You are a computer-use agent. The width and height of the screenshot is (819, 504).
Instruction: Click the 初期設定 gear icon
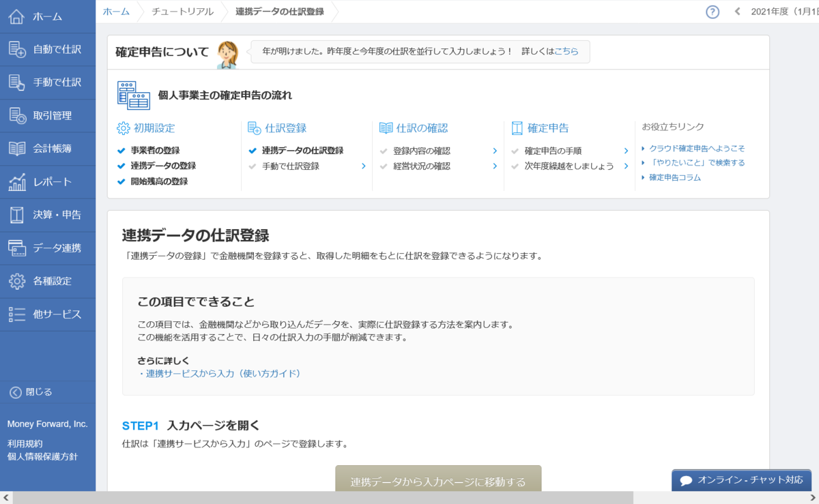(x=124, y=128)
